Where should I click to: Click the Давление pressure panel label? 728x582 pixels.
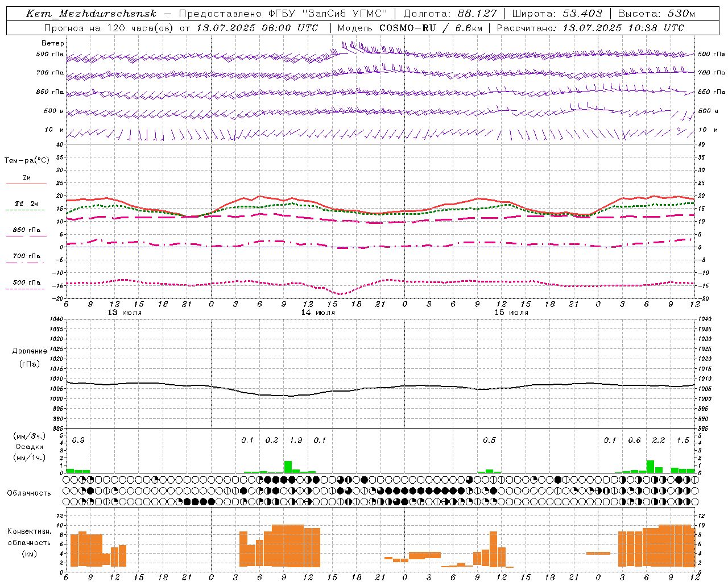tap(29, 351)
